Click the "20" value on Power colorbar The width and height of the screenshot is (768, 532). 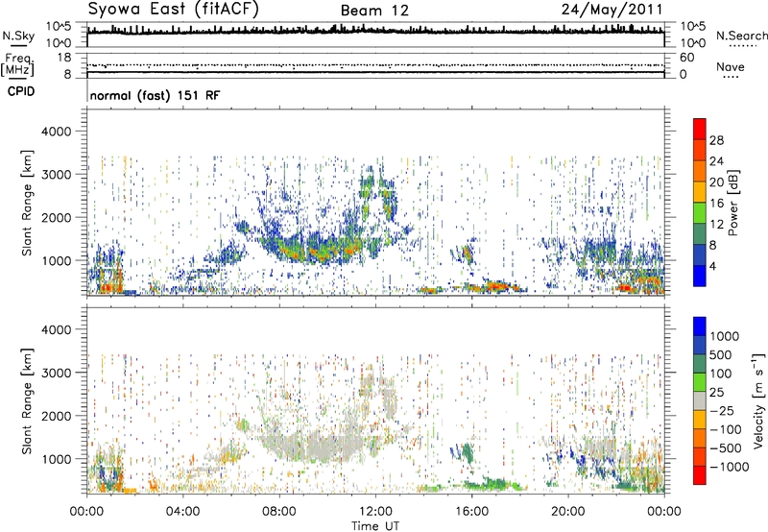point(716,182)
